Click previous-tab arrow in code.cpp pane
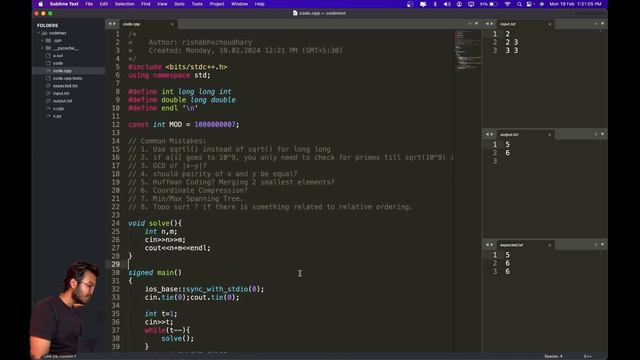The width and height of the screenshot is (640, 360). (109, 24)
